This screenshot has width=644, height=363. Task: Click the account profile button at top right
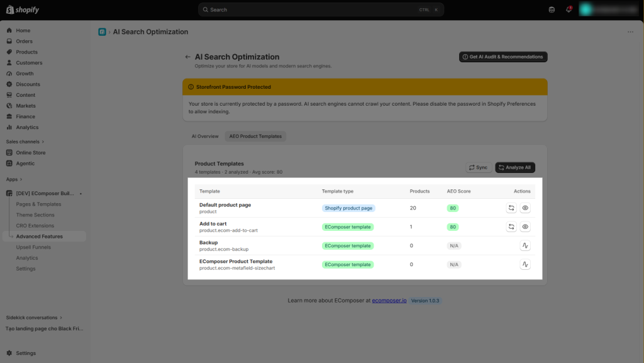pyautogui.click(x=609, y=9)
